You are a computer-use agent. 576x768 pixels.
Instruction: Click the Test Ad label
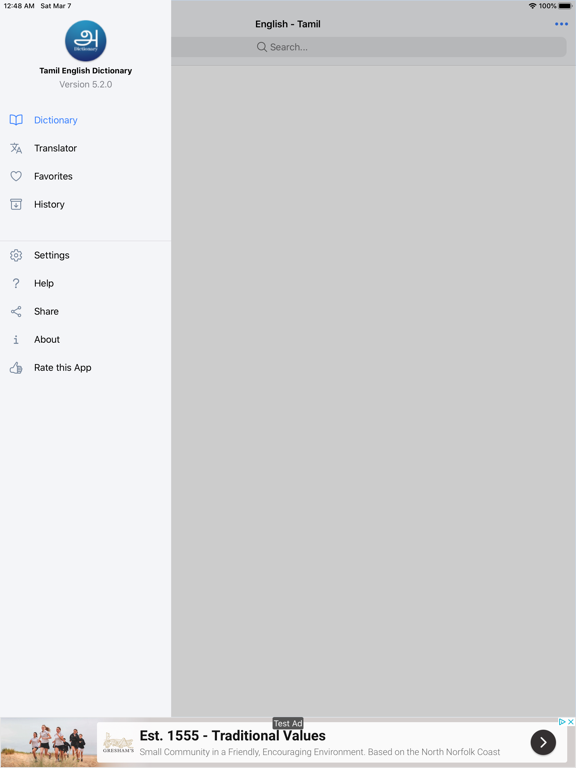point(288,723)
